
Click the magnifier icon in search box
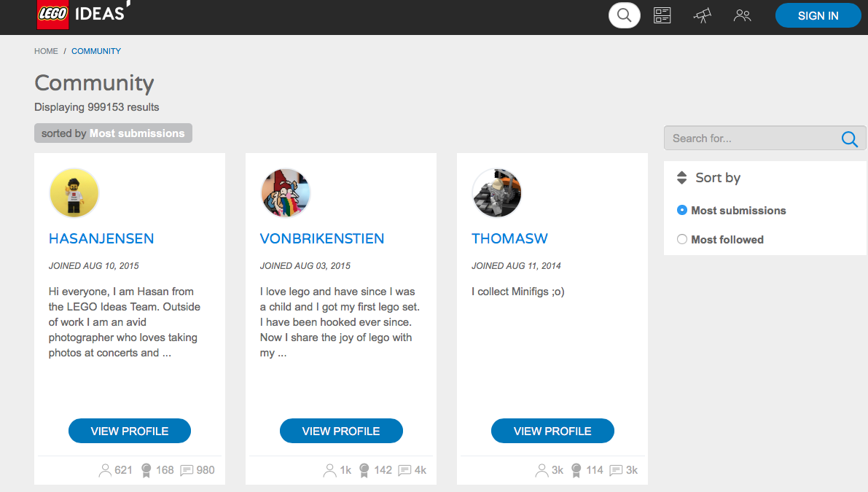pyautogui.click(x=849, y=138)
